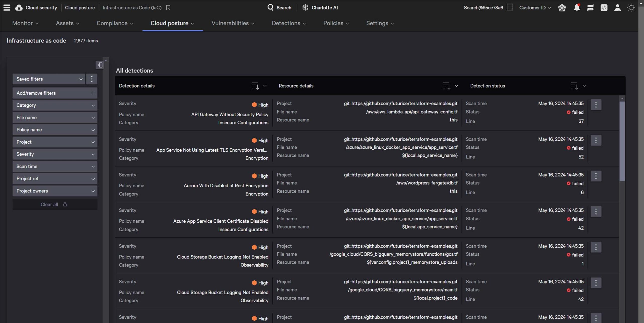644x323 pixels.
Task: Open saved filters more options menu
Action: point(92,79)
